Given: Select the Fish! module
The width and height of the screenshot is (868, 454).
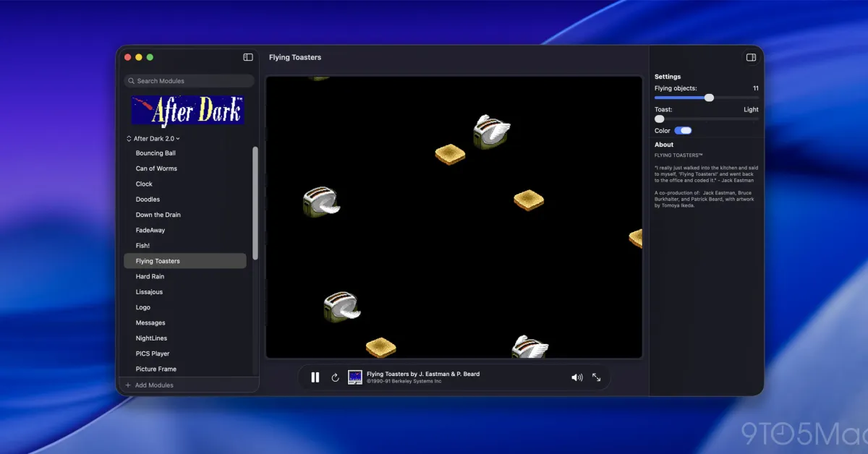Looking at the screenshot, I should [x=185, y=246].
